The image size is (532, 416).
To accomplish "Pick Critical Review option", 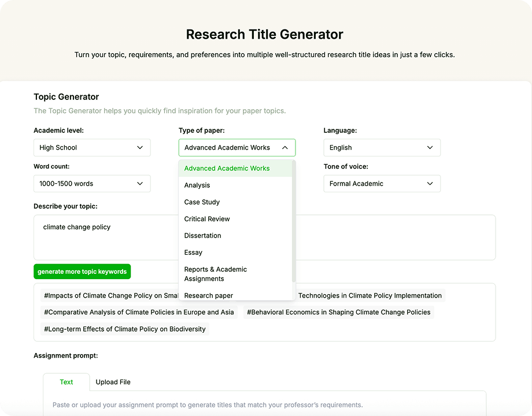I will 207,219.
